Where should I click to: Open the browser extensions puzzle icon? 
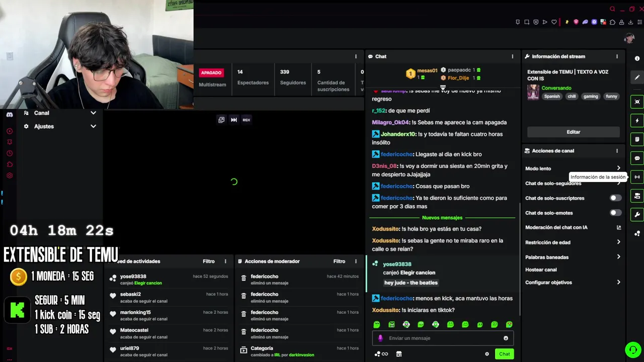612,22
